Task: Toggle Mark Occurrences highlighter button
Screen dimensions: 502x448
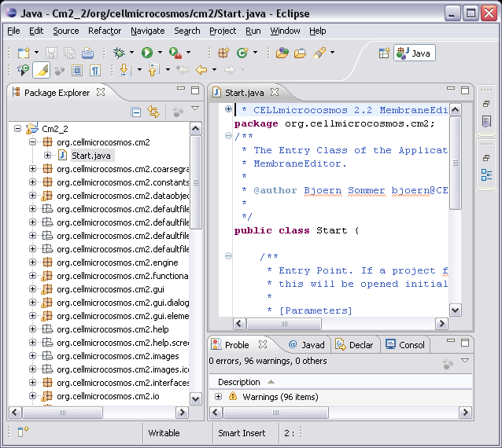Action: [41, 70]
